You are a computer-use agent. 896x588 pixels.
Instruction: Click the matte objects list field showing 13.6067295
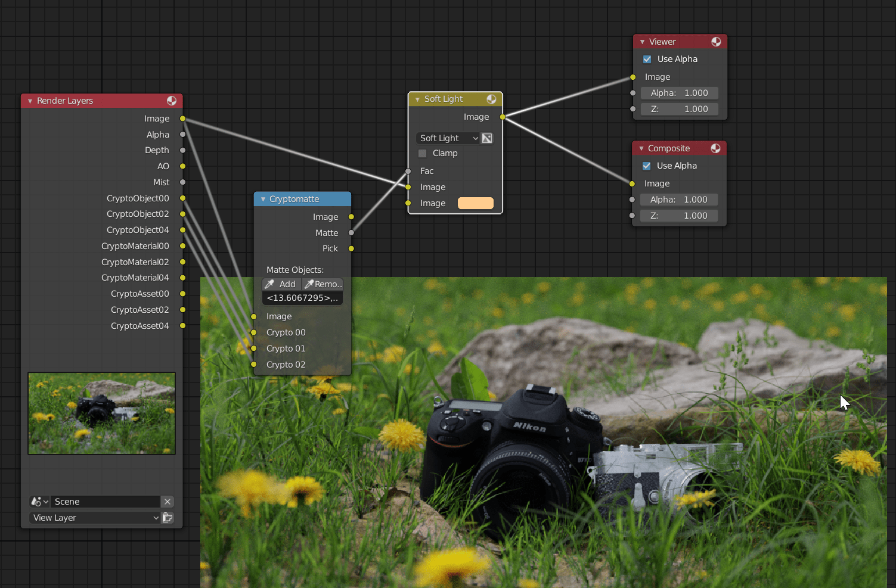click(x=302, y=298)
